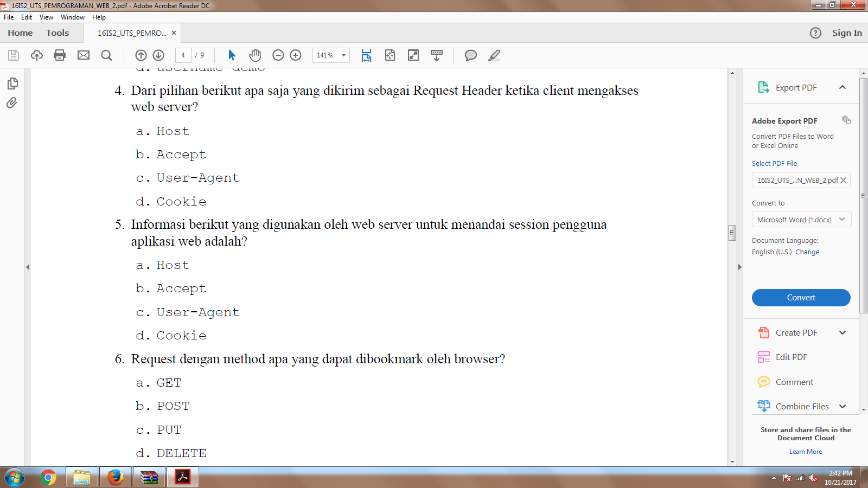The image size is (868, 488).
Task: Collapse the left navigation pane arrow
Action: [28, 267]
